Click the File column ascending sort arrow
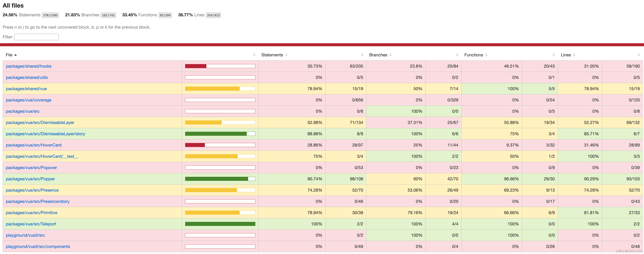Screen dimensions: 644x254 (x=15, y=55)
